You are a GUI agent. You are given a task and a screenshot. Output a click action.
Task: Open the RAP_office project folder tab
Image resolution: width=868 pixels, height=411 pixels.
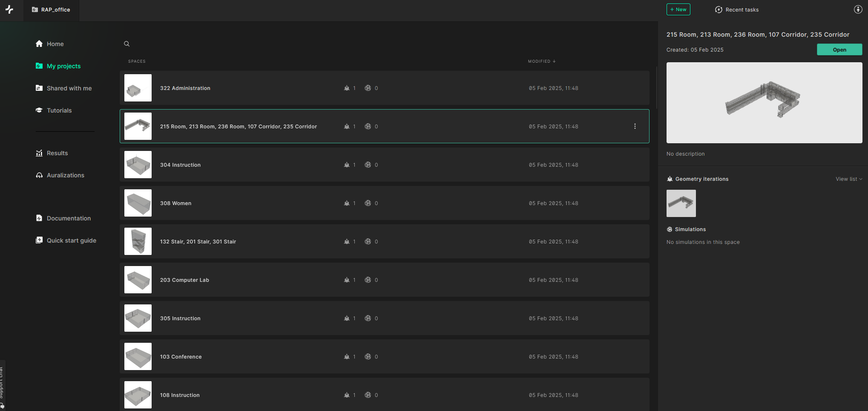point(51,10)
